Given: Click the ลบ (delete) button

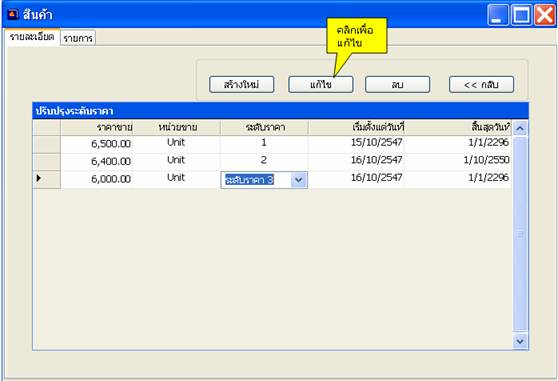Looking at the screenshot, I should (398, 85).
